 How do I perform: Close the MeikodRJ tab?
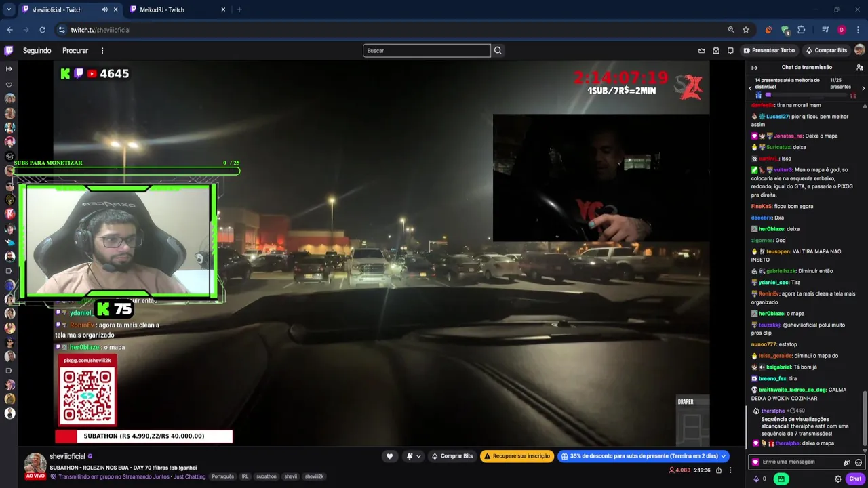coord(223,9)
